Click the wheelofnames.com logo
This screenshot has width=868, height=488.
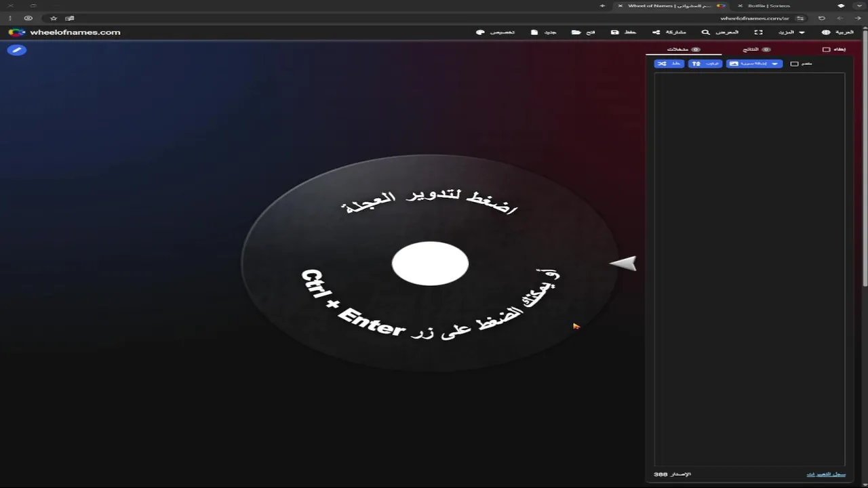64,32
